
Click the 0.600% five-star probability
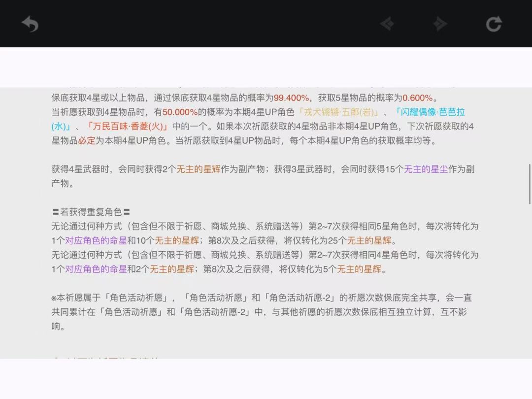tap(417, 98)
